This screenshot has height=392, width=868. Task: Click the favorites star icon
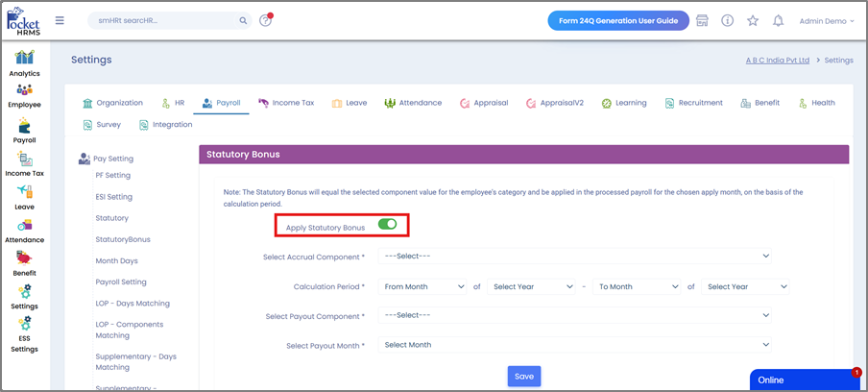(752, 20)
